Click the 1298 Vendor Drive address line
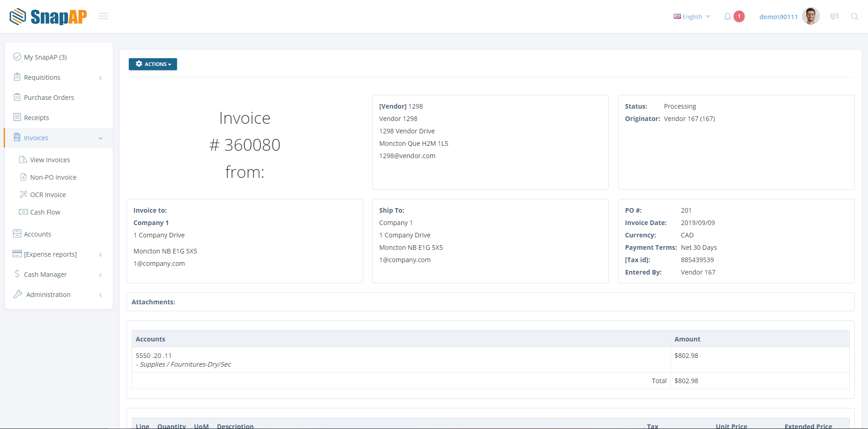The image size is (868, 429). [407, 131]
